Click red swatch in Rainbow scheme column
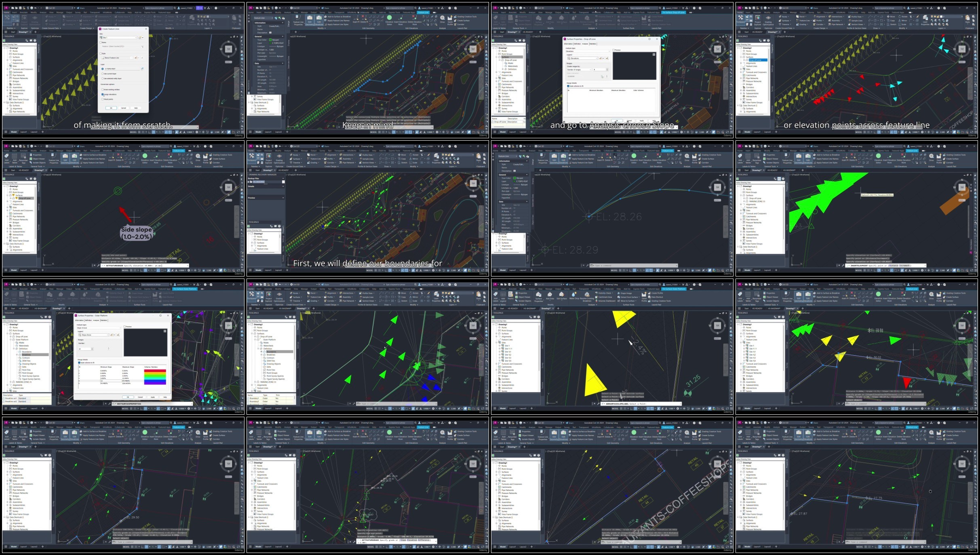The width and height of the screenshot is (980, 555). click(x=155, y=371)
